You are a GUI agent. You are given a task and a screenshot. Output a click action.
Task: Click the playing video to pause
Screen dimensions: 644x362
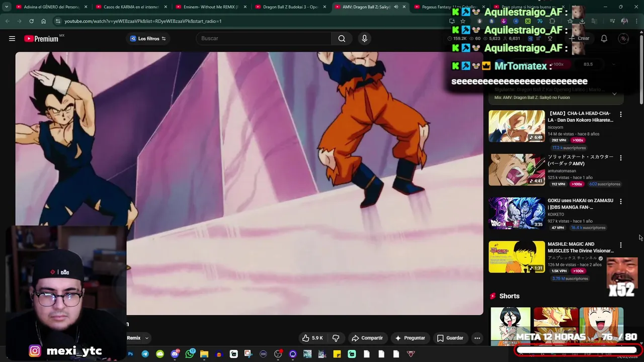point(249,184)
